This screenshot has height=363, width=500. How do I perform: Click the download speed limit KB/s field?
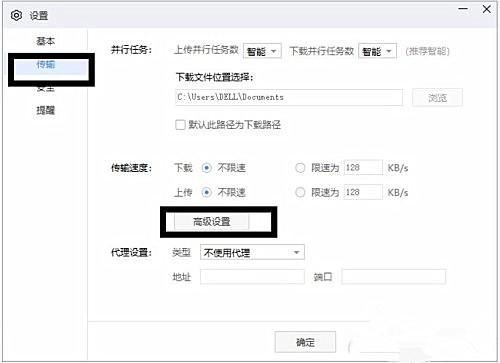point(363,167)
